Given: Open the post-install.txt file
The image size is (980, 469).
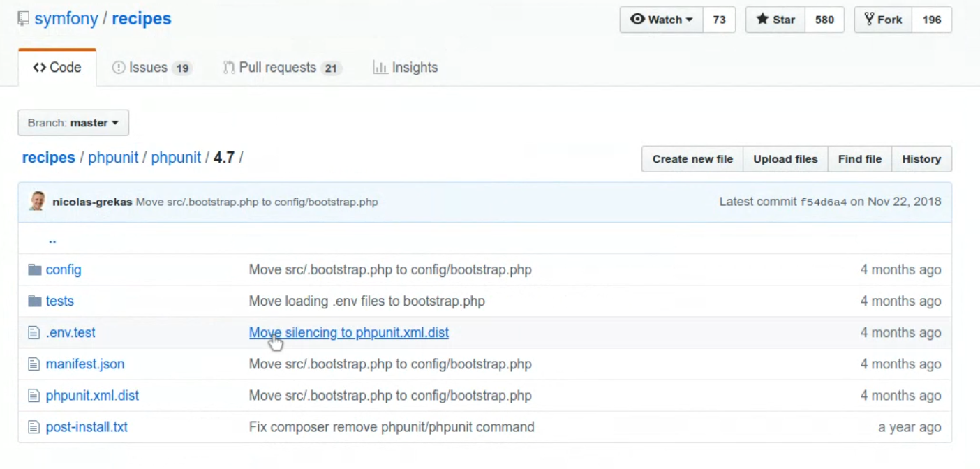Looking at the screenshot, I should [87, 426].
